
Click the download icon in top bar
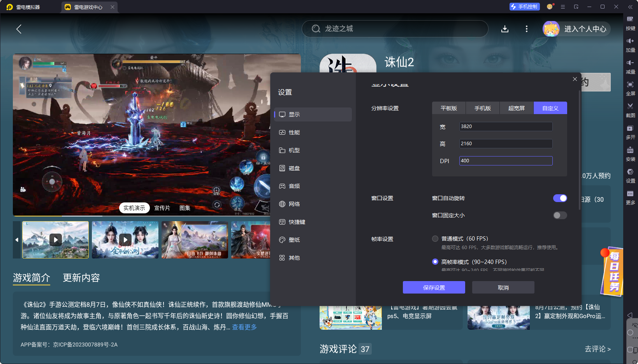(505, 29)
